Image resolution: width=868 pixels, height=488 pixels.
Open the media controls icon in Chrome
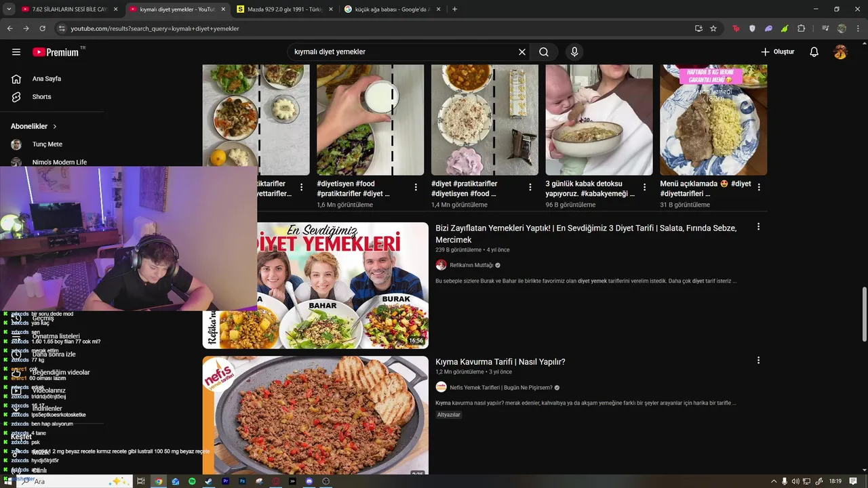pos(825,28)
